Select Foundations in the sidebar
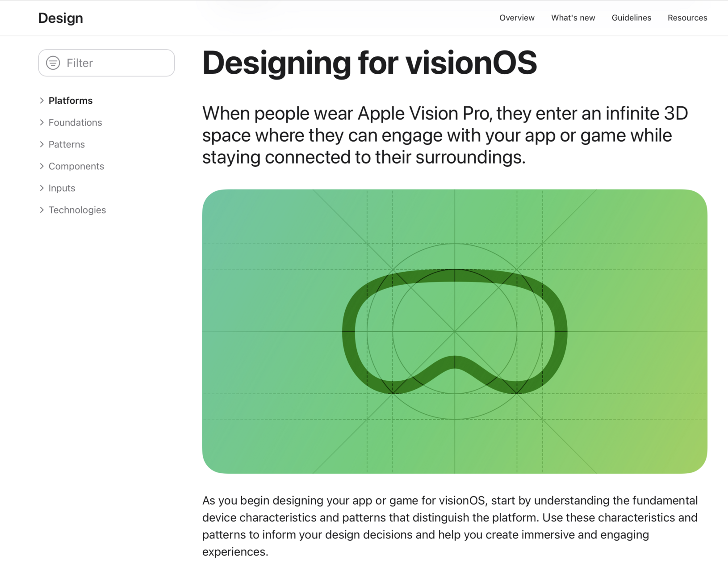This screenshot has width=728, height=568. [x=75, y=122]
